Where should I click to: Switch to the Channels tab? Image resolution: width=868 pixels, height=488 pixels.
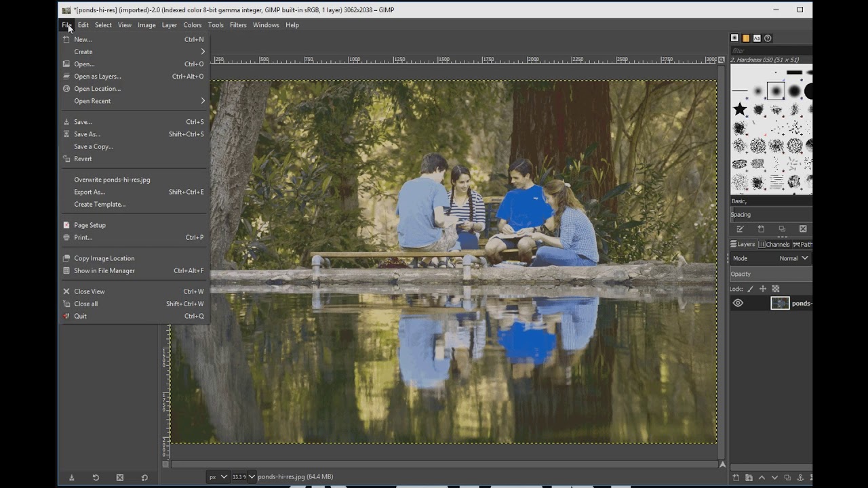[774, 244]
